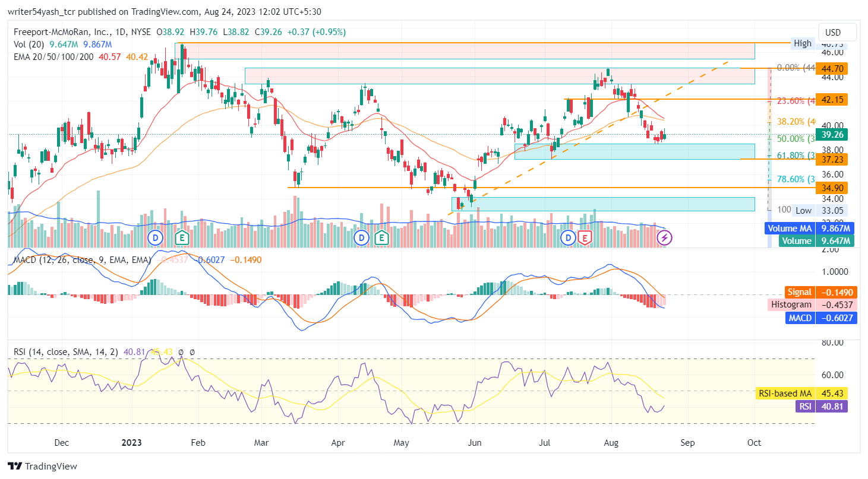The width and height of the screenshot is (868, 479).
Task: Click the 46.00 price axis value
Action: [832, 52]
